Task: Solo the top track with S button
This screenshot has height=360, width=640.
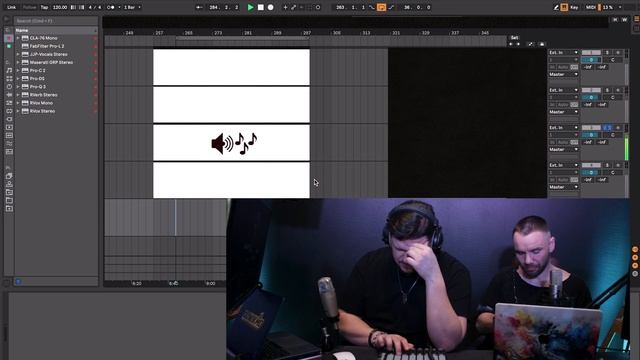Action: pos(607,53)
